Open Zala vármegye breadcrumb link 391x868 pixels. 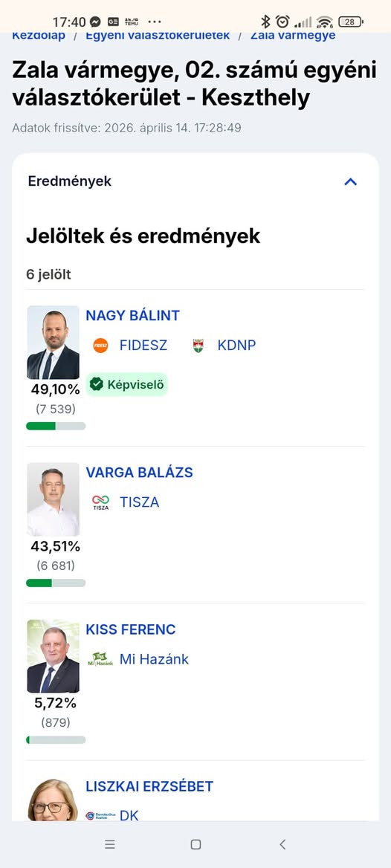pyautogui.click(x=293, y=36)
